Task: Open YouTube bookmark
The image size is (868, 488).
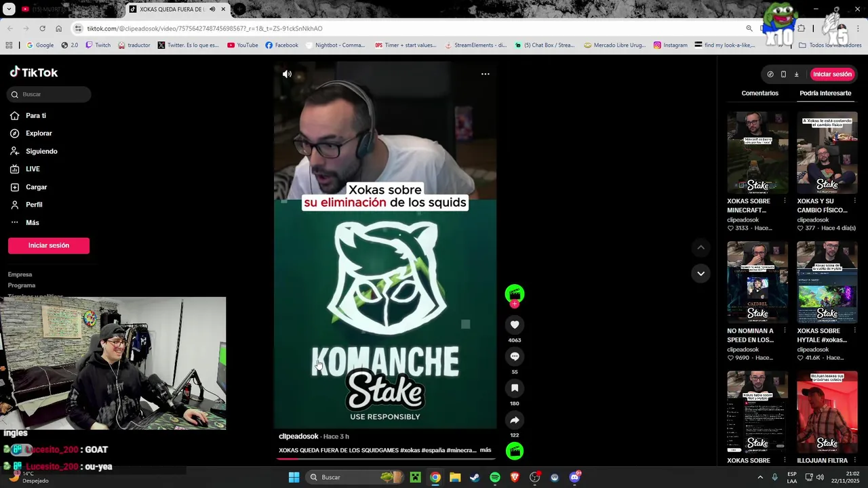Action: tap(242, 45)
